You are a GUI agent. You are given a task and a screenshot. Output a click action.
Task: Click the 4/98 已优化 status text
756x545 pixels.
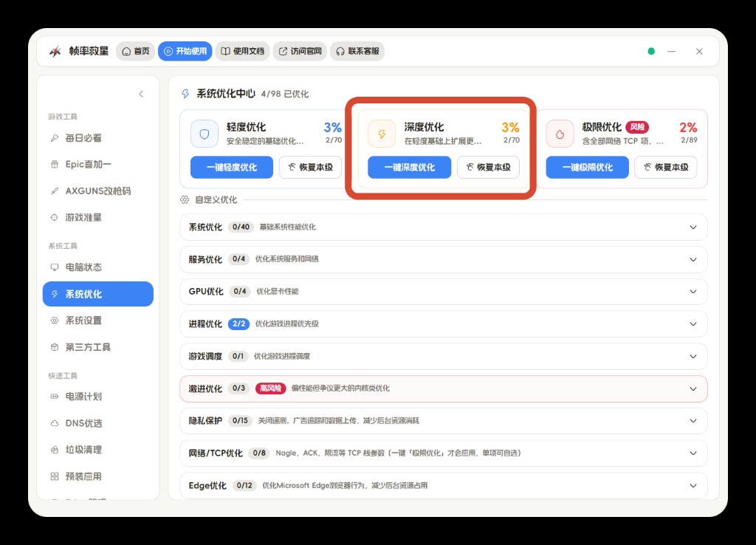(x=285, y=94)
